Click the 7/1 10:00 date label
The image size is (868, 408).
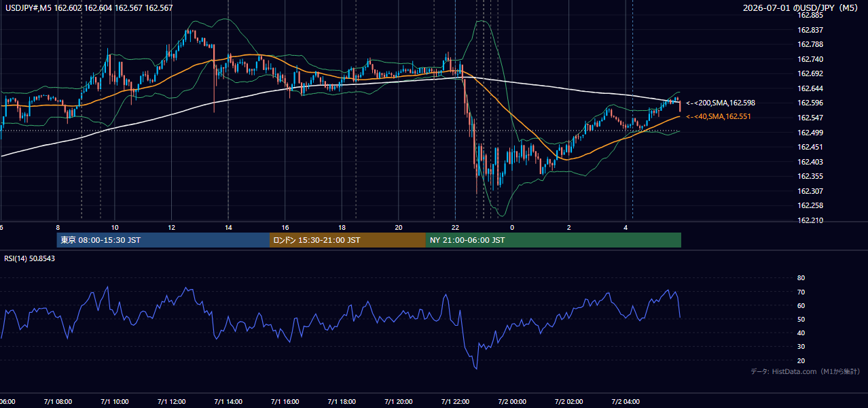tap(115, 402)
